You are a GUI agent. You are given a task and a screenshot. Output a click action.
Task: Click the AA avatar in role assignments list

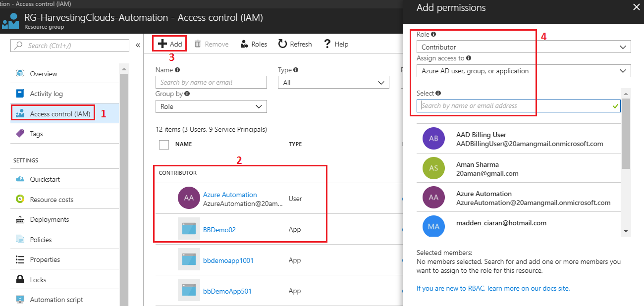(189, 198)
